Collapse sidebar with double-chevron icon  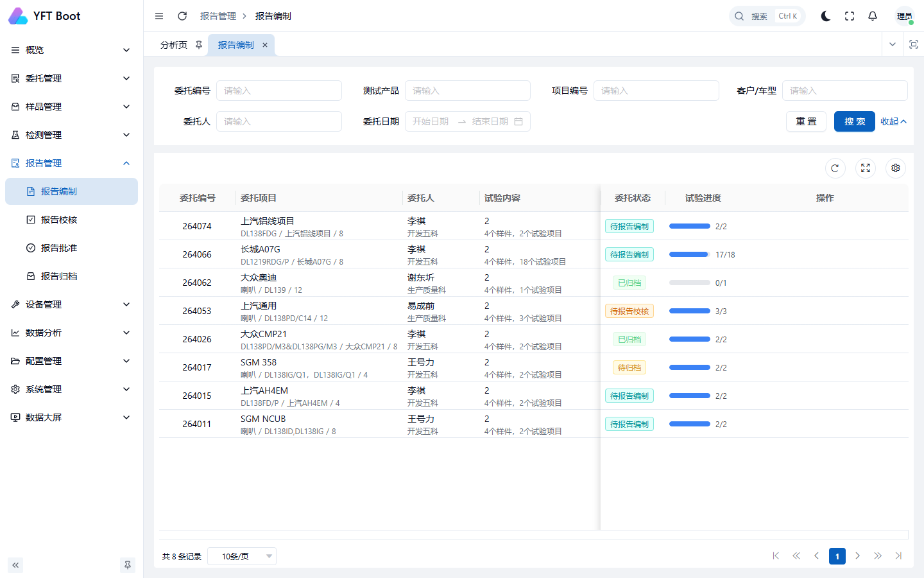[x=15, y=565]
